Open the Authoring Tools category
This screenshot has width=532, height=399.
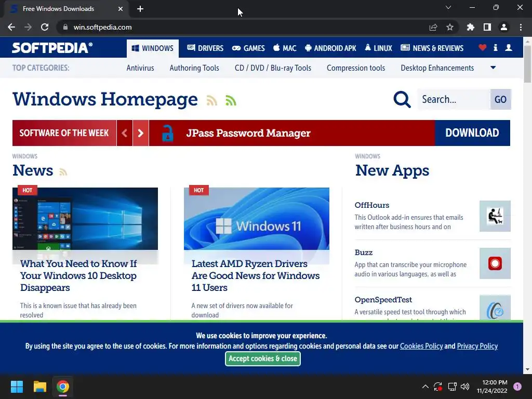(194, 68)
